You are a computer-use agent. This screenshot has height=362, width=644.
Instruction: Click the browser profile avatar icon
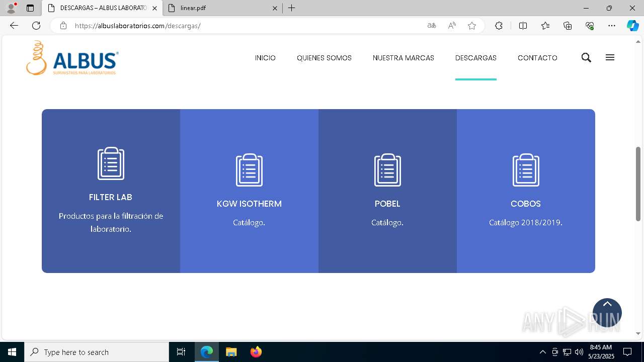click(x=11, y=8)
